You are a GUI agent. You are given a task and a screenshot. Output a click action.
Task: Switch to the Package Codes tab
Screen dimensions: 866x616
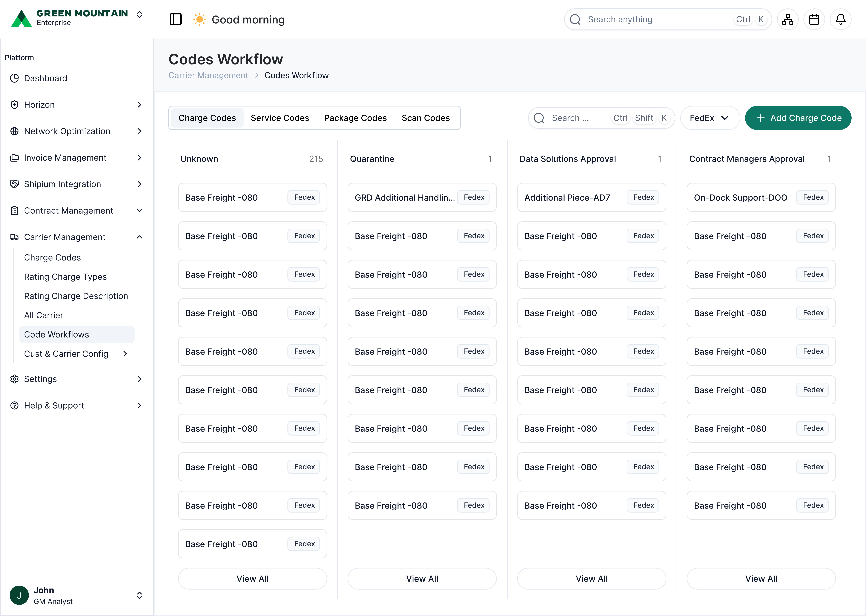(355, 118)
